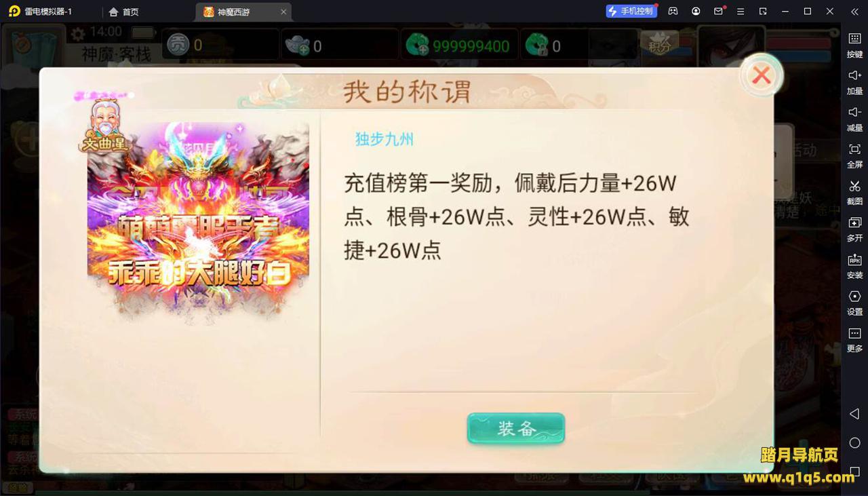868x496 pixels.
Task: Click the 手机控制 phone control button
Action: click(631, 11)
